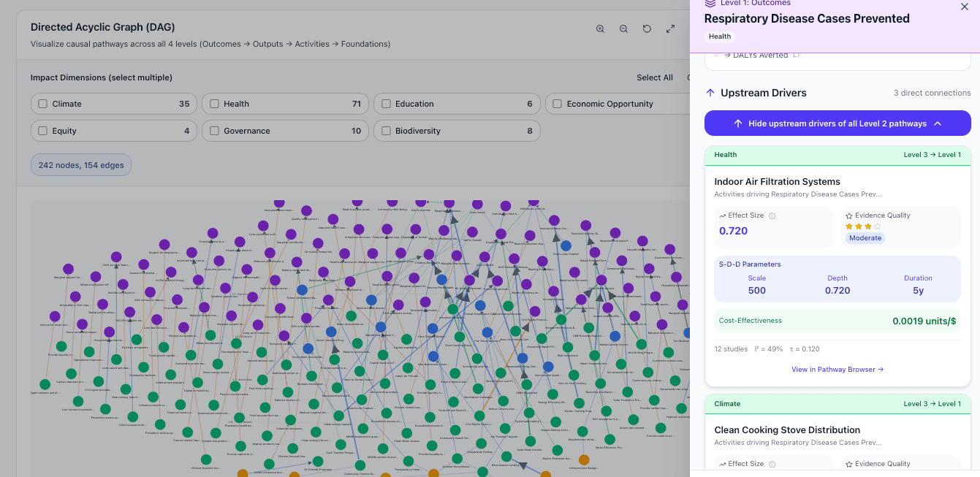980x477 pixels.
Task: Enable the Climate impact dimension checkbox
Action: point(42,104)
